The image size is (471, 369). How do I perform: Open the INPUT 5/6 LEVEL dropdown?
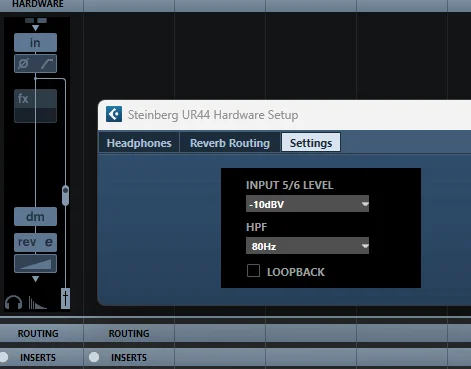[x=307, y=204]
